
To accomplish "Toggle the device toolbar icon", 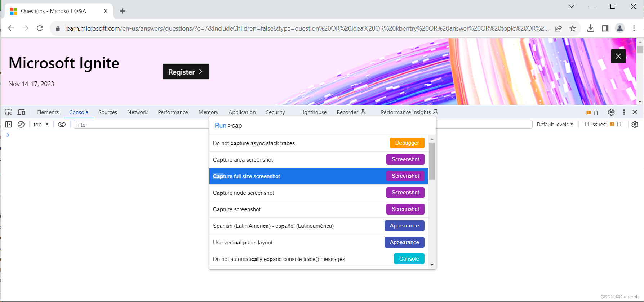I will 21,112.
